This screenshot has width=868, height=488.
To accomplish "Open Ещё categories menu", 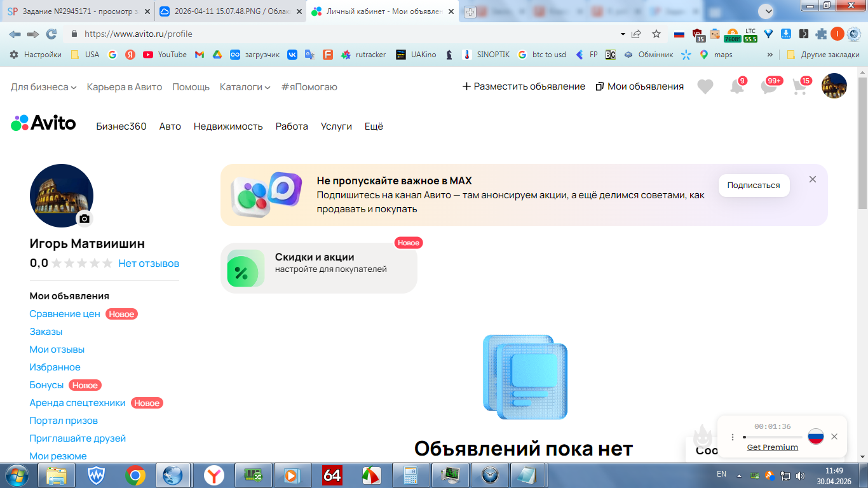I will pos(374,126).
